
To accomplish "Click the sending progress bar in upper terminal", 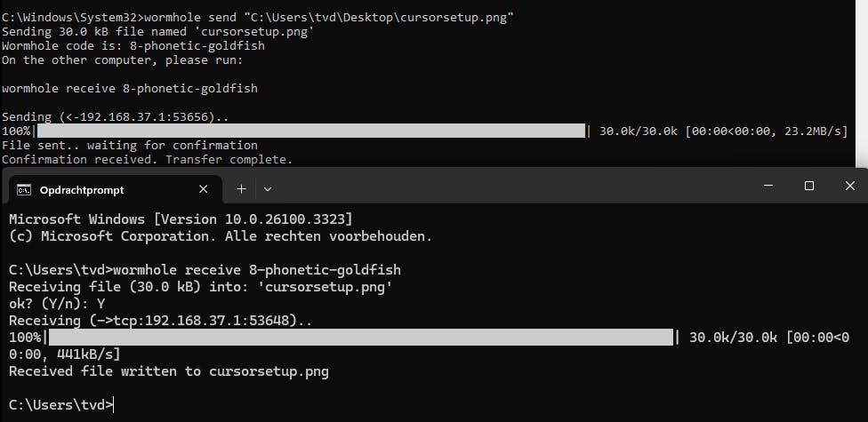I will (x=311, y=131).
